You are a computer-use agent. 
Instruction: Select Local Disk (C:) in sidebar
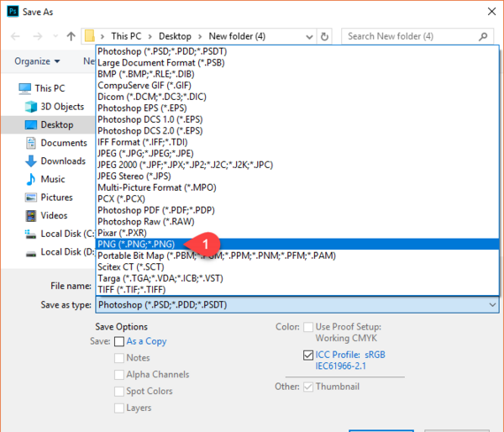click(60, 234)
